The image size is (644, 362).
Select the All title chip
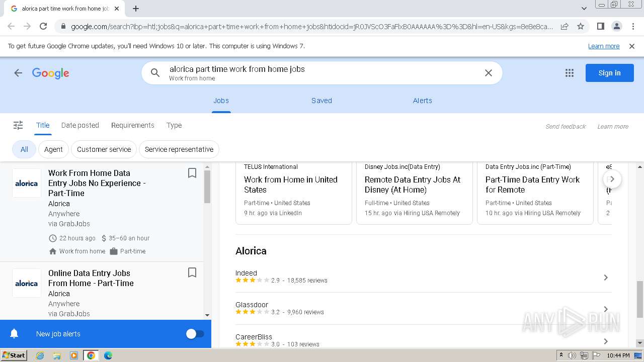click(24, 149)
